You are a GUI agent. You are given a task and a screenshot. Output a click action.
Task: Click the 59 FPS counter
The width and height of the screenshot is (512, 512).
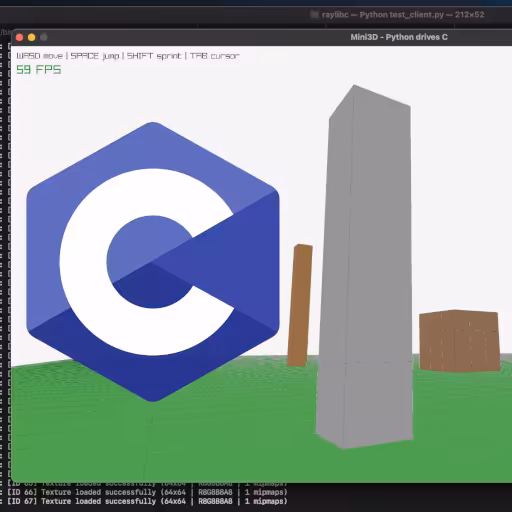point(39,69)
